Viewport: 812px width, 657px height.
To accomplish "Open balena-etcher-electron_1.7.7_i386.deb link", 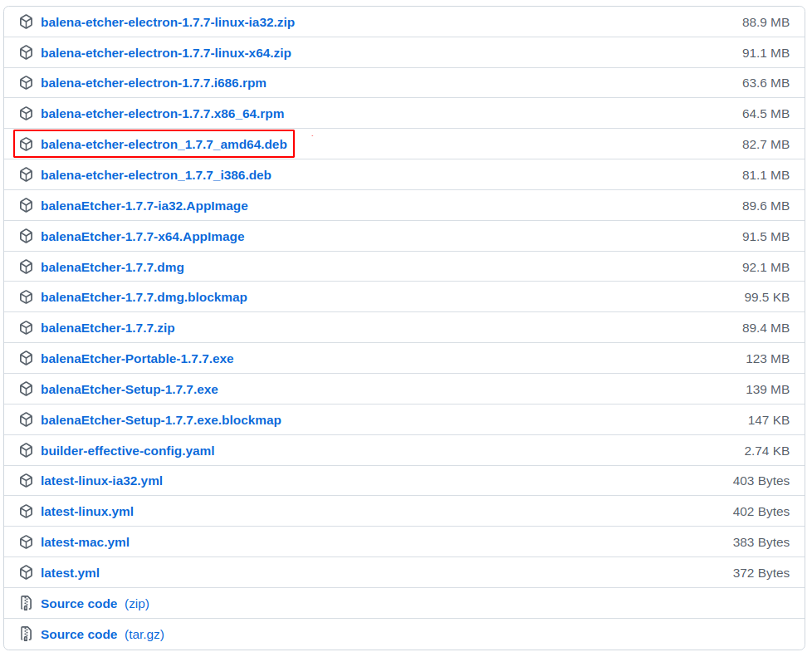I will 156,175.
